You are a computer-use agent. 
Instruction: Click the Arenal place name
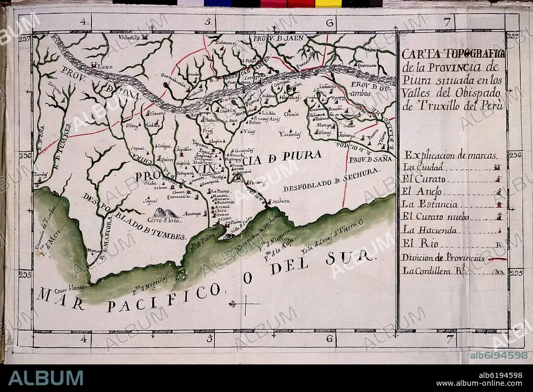coord(222,206)
